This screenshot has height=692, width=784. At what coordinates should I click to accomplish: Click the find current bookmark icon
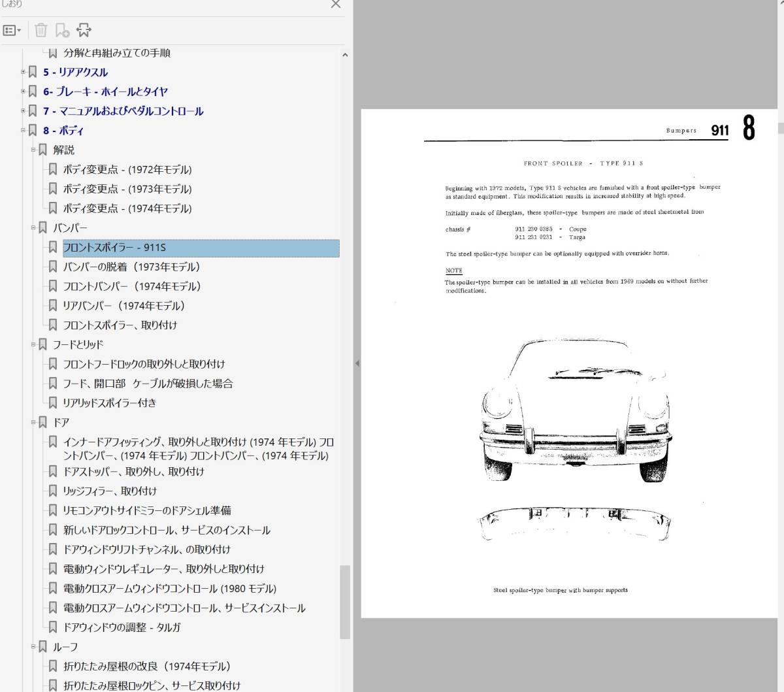(84, 30)
